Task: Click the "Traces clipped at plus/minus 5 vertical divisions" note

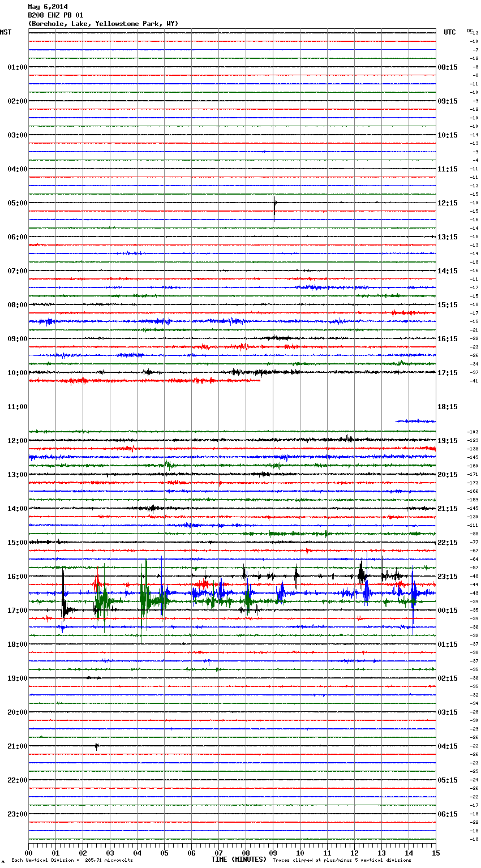Action: 342,860
